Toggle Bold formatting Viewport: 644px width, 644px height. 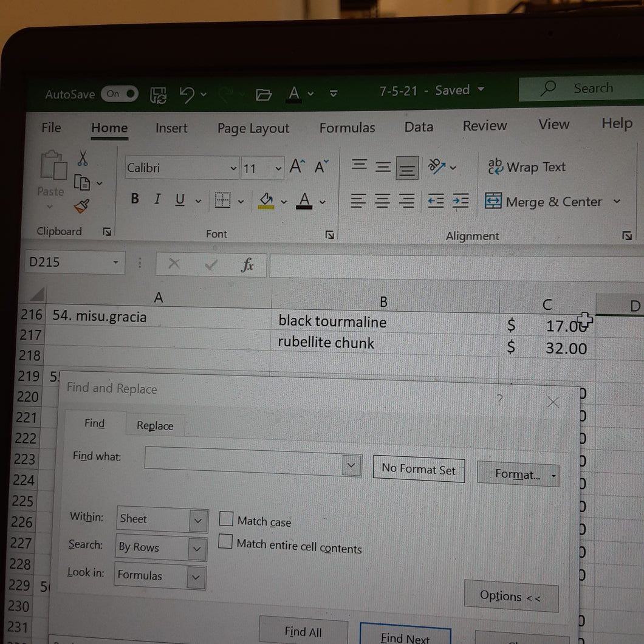click(135, 199)
